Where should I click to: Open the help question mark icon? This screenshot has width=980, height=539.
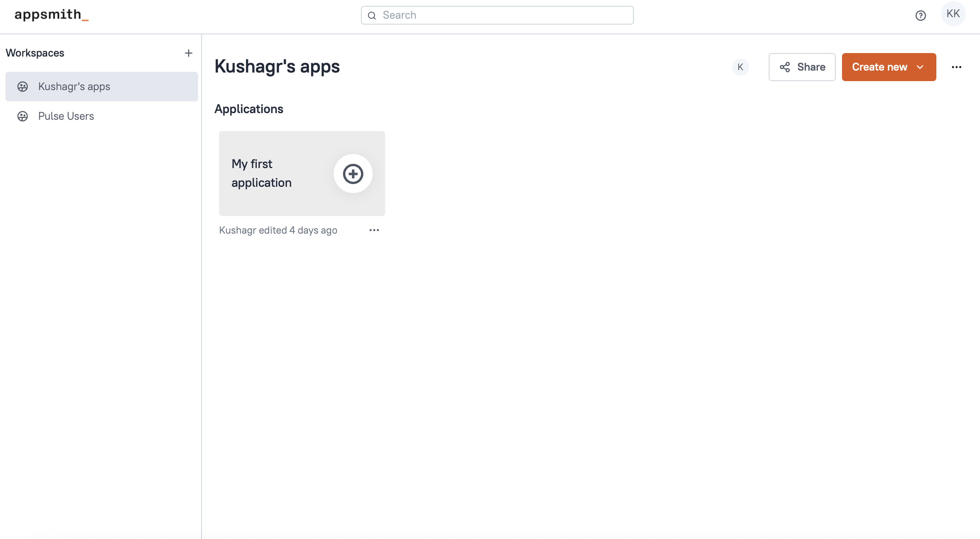920,16
